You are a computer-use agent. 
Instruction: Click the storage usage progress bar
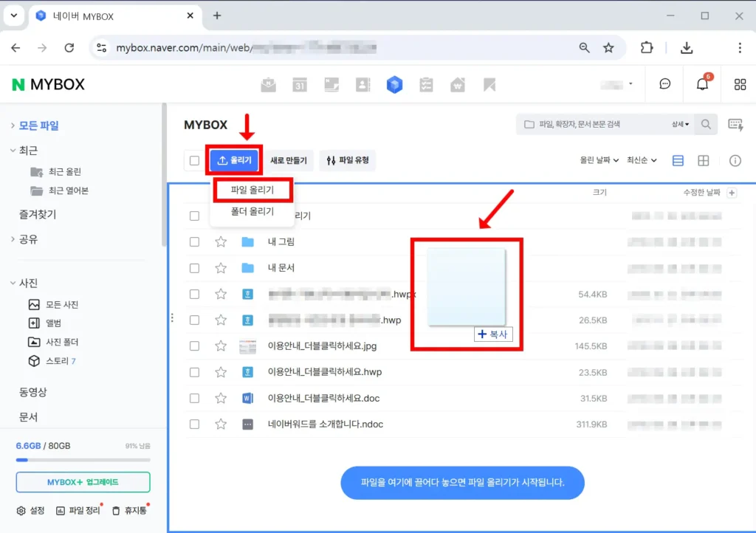pyautogui.click(x=83, y=460)
